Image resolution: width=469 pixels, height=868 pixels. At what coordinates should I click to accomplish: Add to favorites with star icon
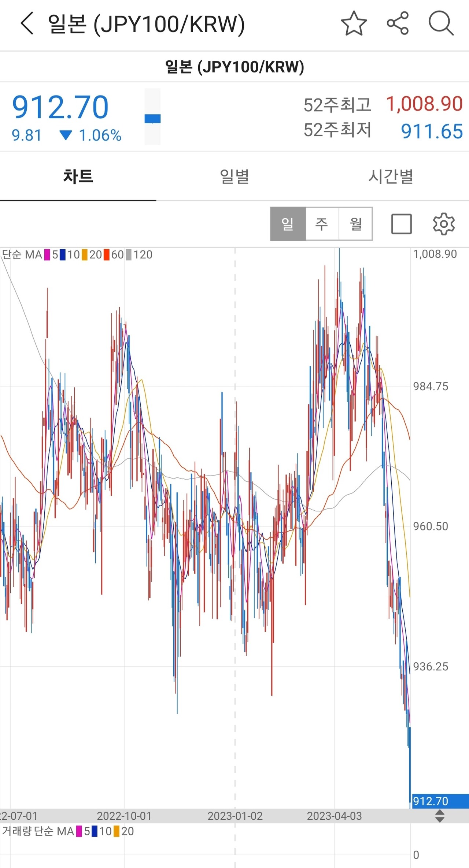(354, 23)
